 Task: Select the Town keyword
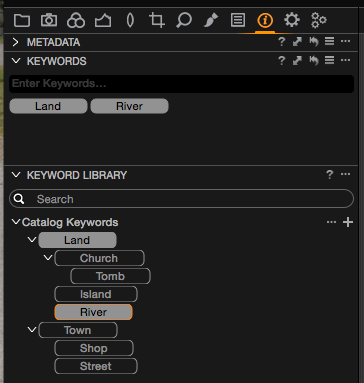(x=78, y=330)
